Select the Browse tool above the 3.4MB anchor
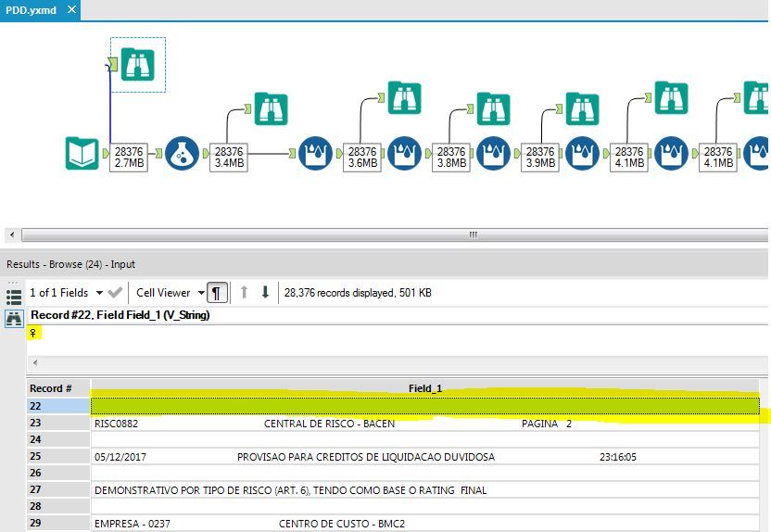The image size is (771, 532). [271, 108]
